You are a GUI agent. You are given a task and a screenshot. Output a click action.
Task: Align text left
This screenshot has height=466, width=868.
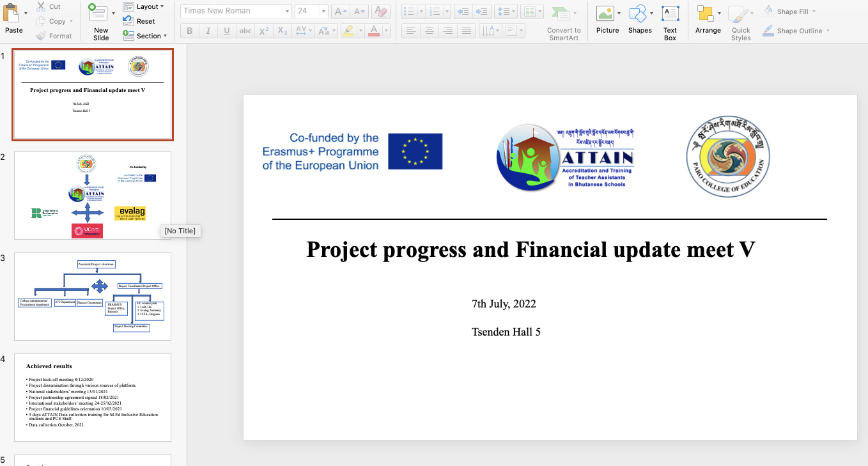point(411,30)
